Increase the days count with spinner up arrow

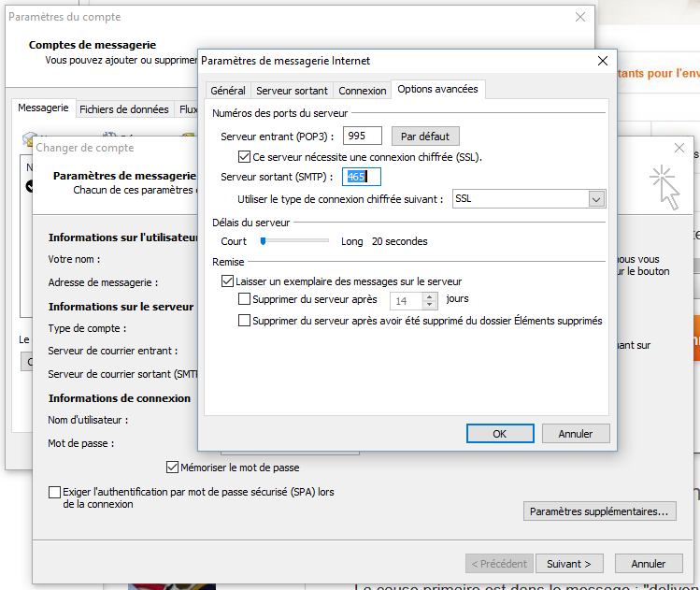[430, 297]
